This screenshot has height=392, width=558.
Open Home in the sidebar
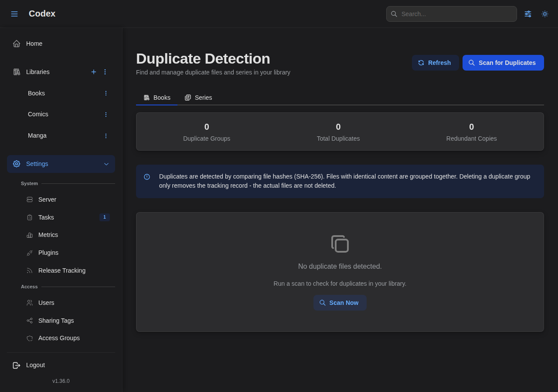(x=61, y=44)
